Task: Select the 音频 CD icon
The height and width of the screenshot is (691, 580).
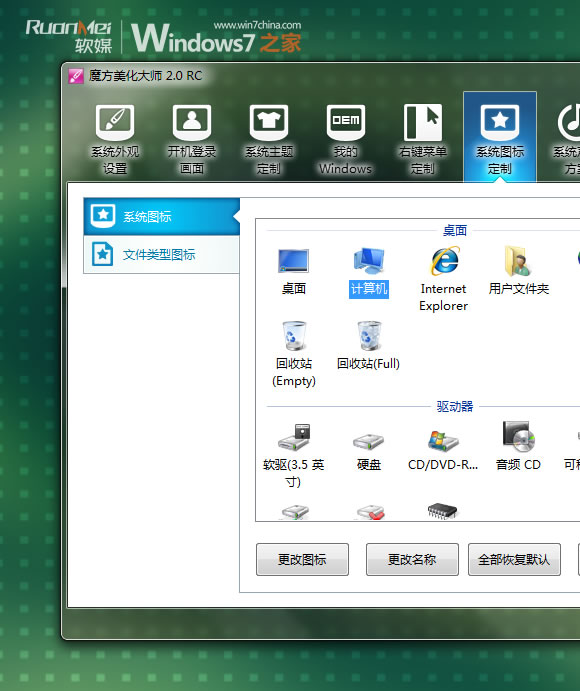Action: tap(518, 447)
